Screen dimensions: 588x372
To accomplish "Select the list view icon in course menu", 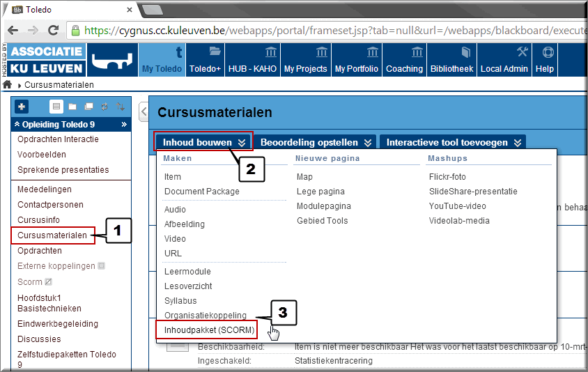I will pos(56,107).
